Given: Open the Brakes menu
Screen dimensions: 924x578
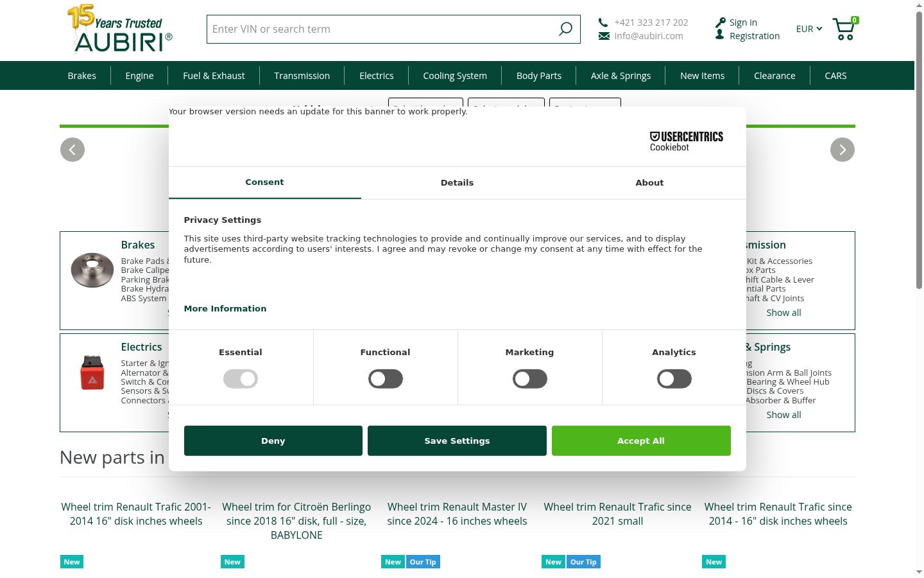Looking at the screenshot, I should click(82, 76).
